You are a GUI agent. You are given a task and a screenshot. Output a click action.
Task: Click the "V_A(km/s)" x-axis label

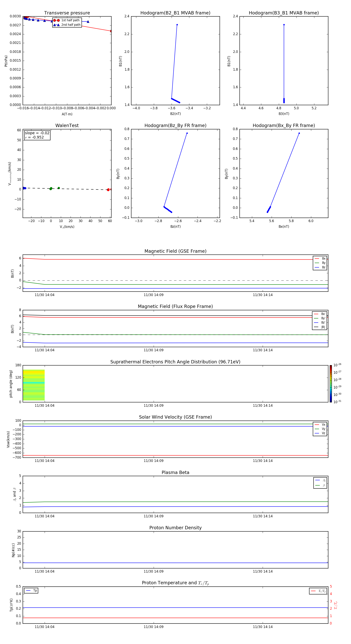click(x=67, y=227)
